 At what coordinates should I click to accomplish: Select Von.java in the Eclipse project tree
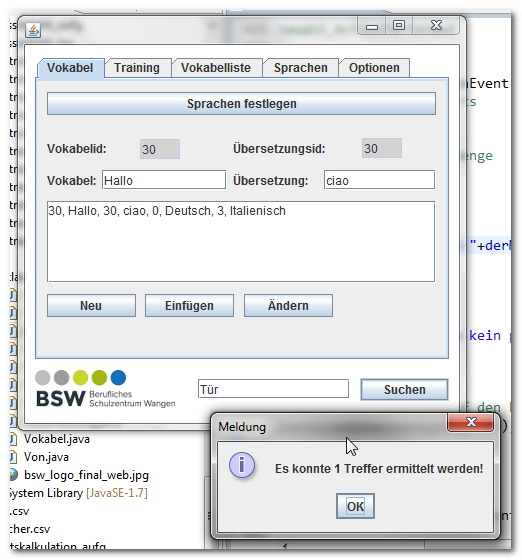click(46, 457)
